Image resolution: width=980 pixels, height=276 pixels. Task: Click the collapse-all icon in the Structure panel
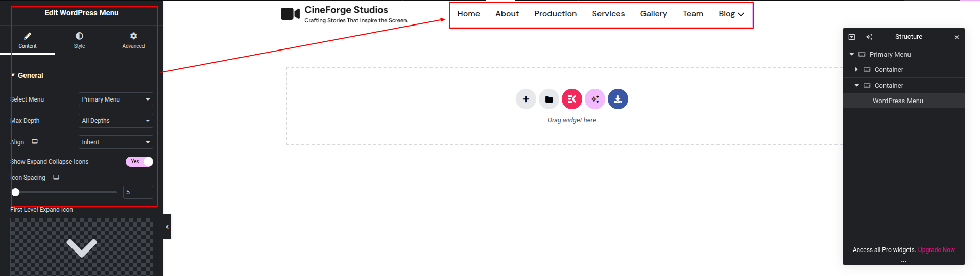(x=851, y=37)
